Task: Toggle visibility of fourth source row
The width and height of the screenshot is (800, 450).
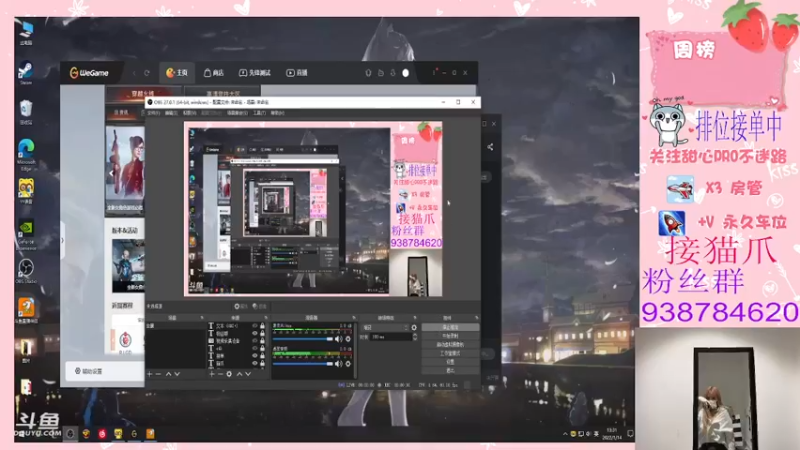Action: coord(255,348)
